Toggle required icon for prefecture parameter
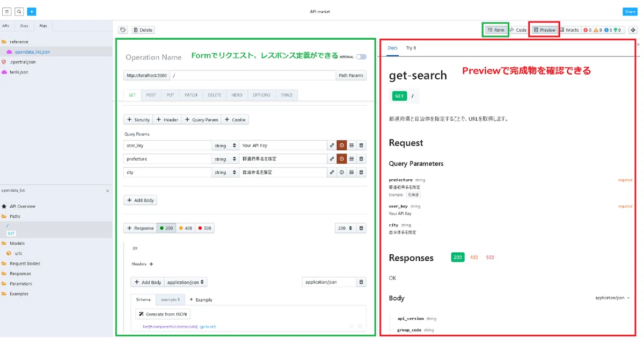644x338 pixels. [x=341, y=159]
